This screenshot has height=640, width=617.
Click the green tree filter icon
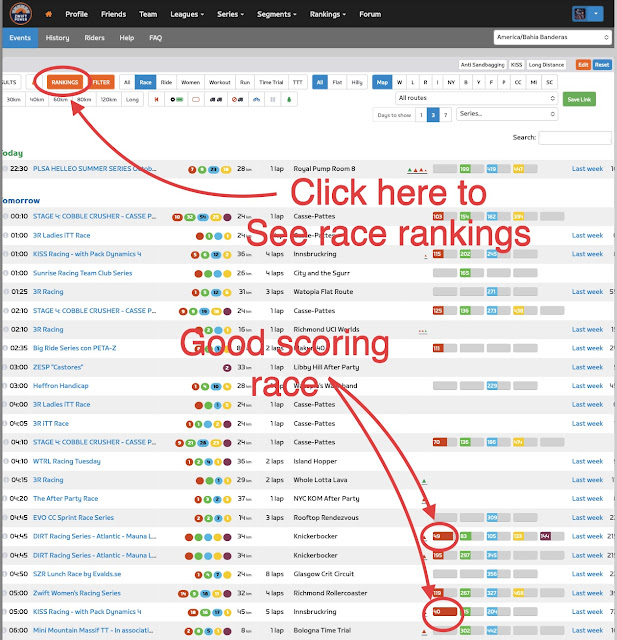[289, 99]
